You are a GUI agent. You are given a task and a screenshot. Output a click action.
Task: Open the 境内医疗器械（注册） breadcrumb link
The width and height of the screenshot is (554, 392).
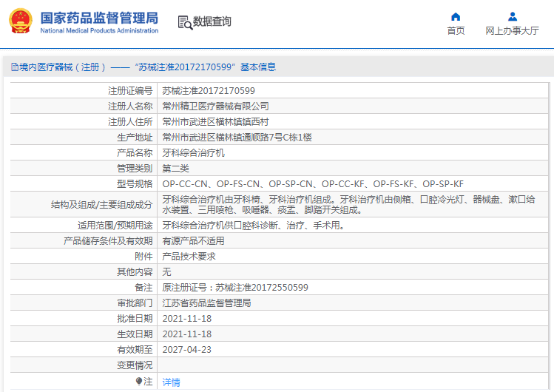click(x=62, y=67)
